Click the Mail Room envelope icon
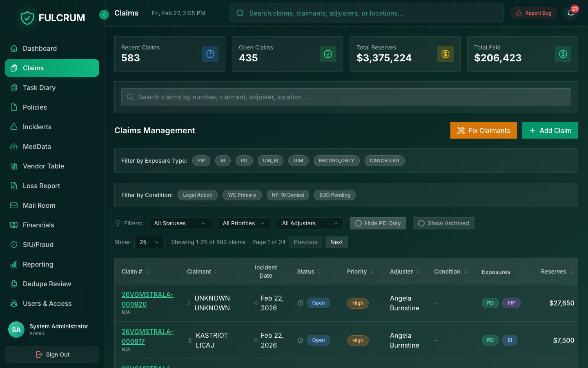Image resolution: width=588 pixels, height=368 pixels. [14, 205]
